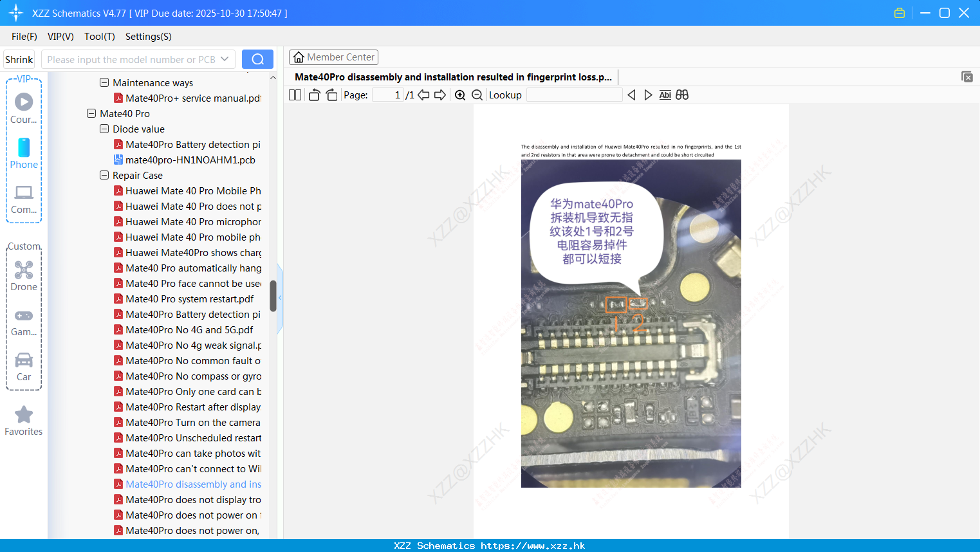Open Mate40Pro No compass or gyro file

coord(187,376)
